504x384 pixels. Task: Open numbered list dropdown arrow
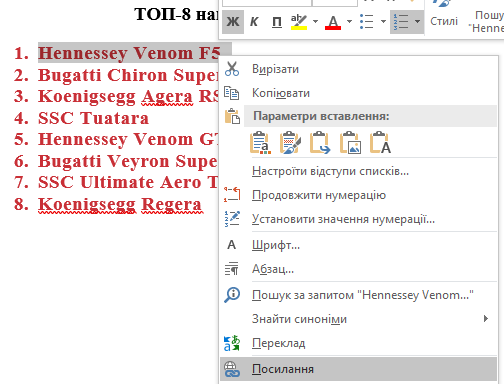coord(417,22)
